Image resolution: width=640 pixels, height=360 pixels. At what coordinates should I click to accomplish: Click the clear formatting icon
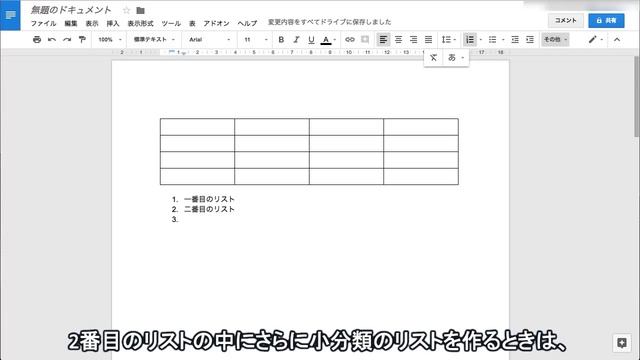pos(433,58)
